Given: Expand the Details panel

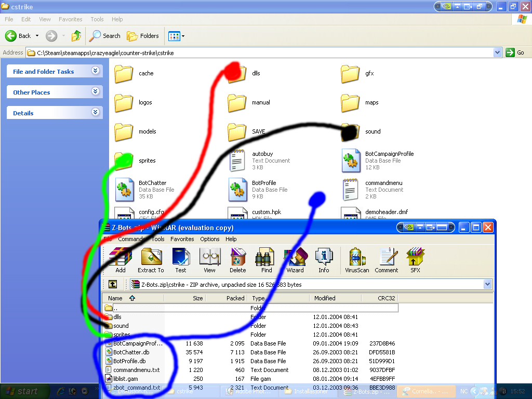Looking at the screenshot, I should (96, 112).
